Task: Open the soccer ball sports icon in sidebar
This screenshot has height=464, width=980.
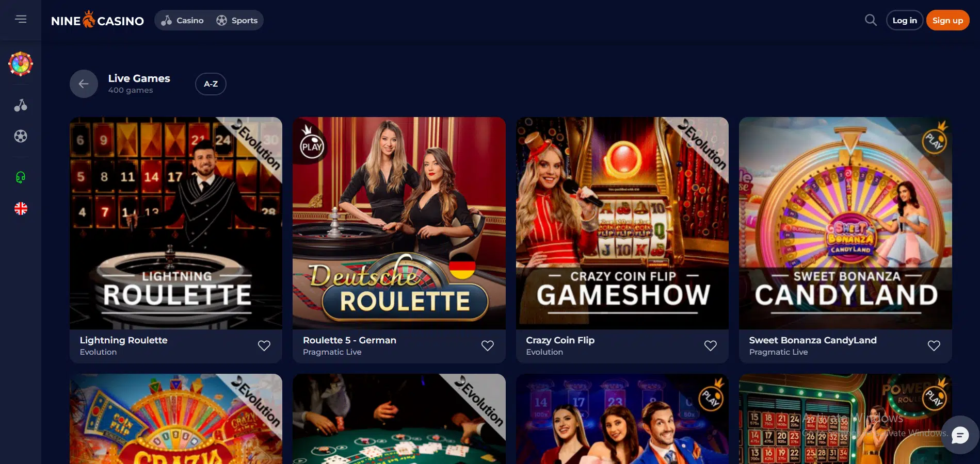Action: 21,136
